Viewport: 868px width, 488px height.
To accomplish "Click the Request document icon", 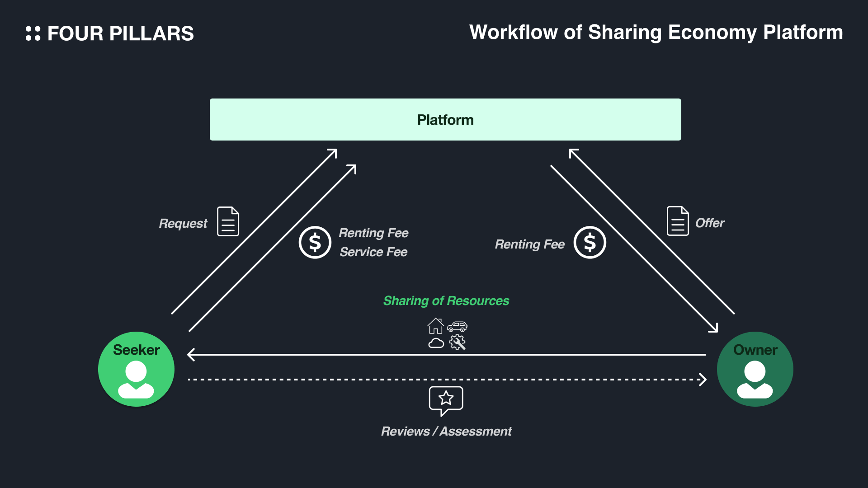I will tap(228, 221).
